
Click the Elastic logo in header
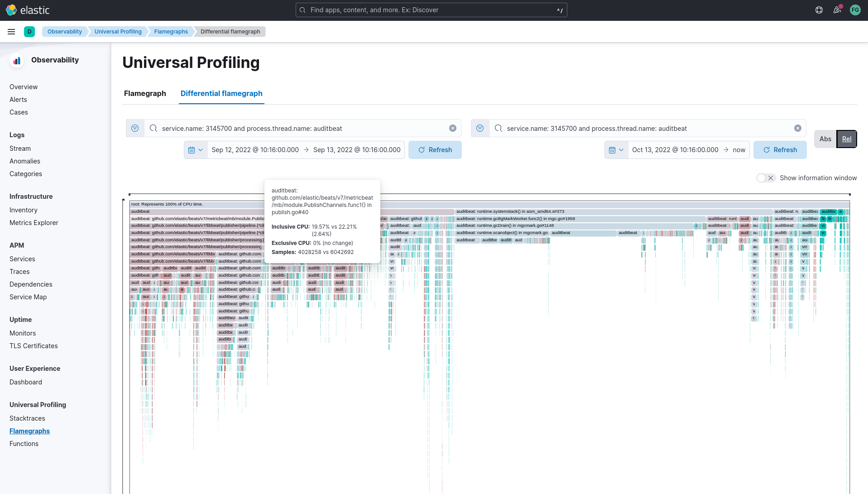coord(28,10)
